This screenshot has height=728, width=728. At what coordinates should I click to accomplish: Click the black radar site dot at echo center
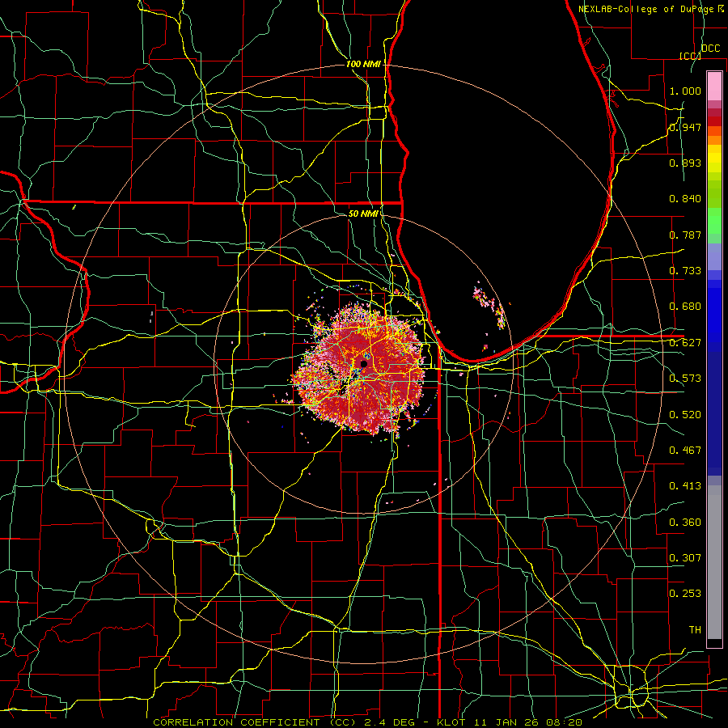click(364, 365)
